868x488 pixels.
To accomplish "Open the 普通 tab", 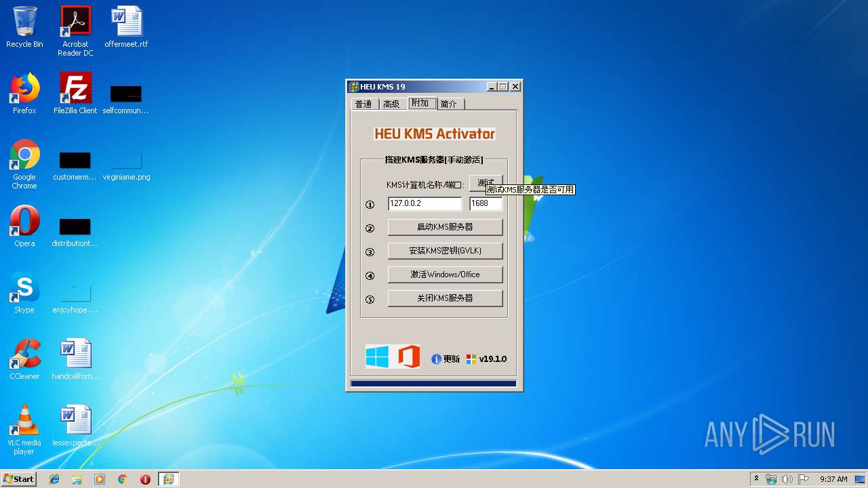I will [364, 104].
